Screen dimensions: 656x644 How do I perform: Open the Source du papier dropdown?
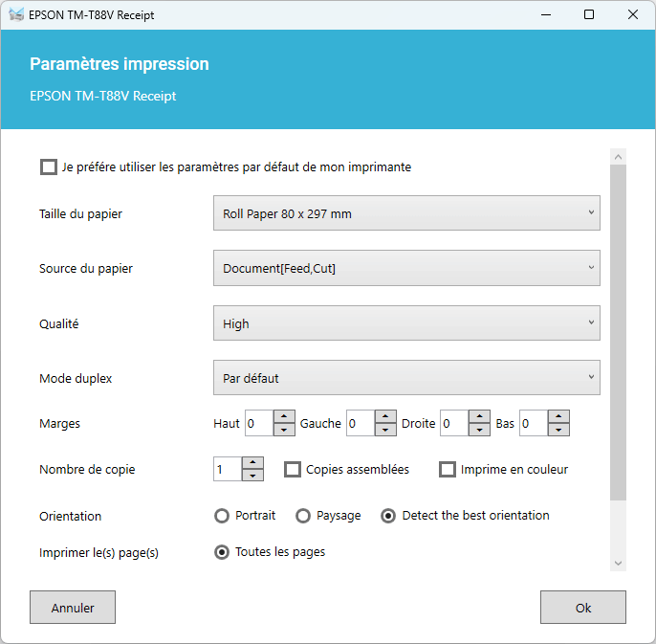coord(406,268)
